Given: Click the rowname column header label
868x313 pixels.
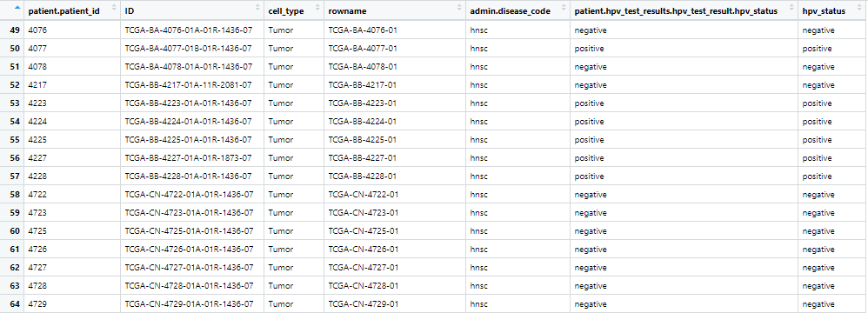Looking at the screenshot, I should [347, 11].
